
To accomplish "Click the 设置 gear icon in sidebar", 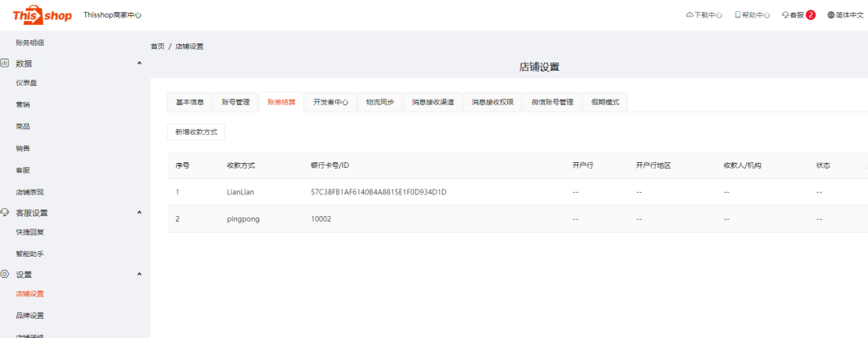I will (5, 274).
